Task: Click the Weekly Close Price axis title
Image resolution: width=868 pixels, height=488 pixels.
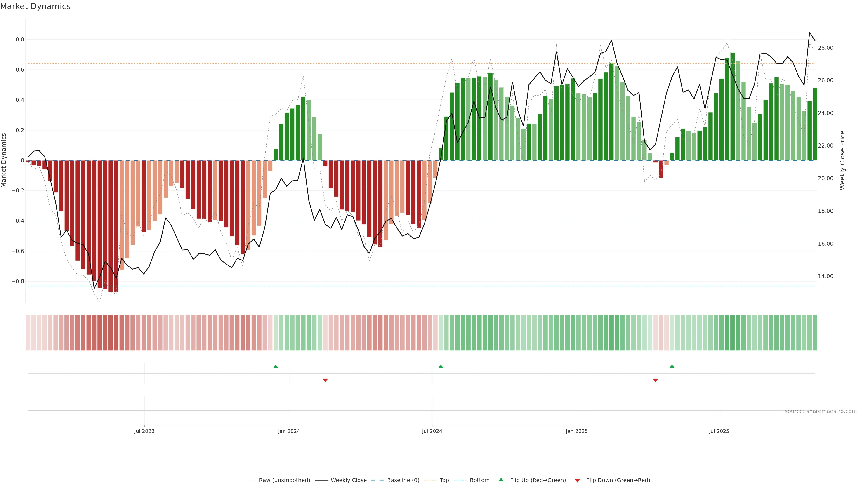Action: [842, 160]
